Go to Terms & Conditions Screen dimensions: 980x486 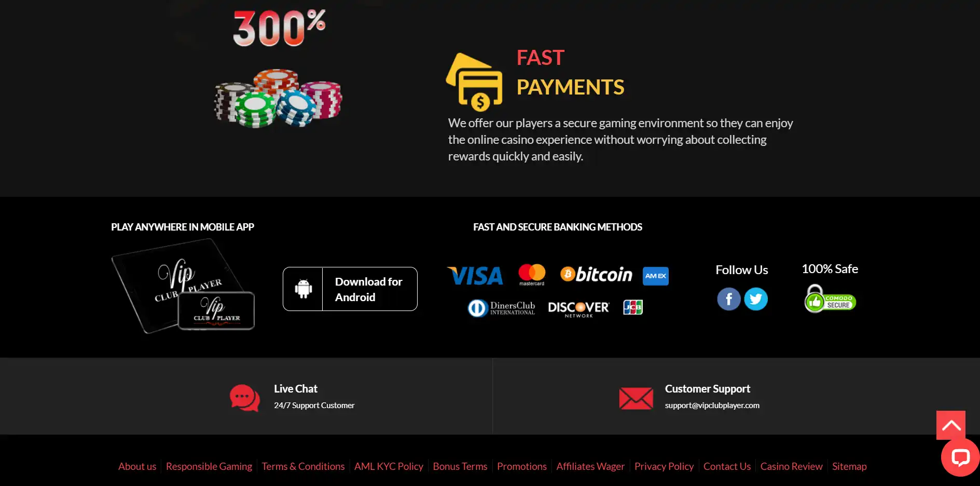tap(303, 466)
